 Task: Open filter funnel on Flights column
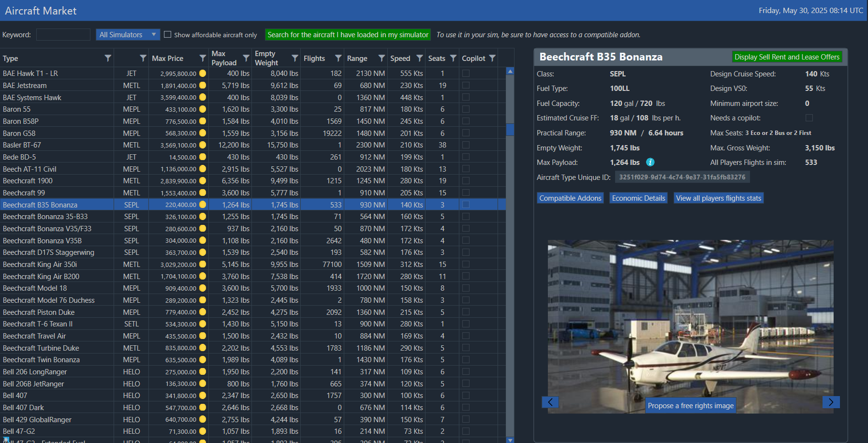[x=338, y=58]
